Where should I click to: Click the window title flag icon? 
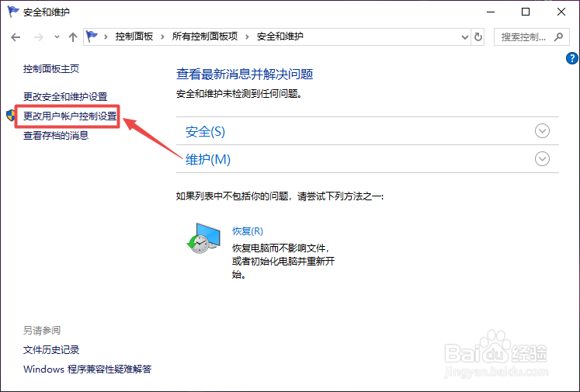point(13,12)
